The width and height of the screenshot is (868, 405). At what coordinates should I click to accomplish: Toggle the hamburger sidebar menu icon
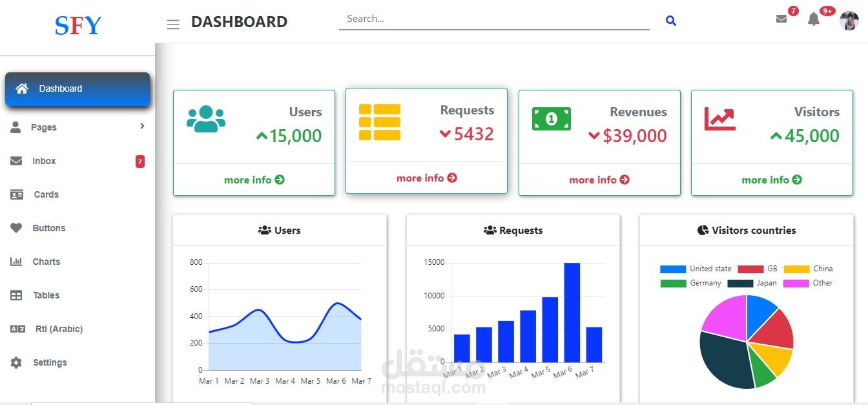[x=173, y=25]
